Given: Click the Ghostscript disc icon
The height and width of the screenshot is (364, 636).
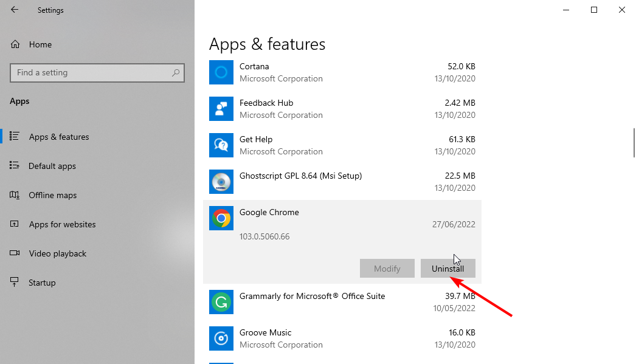Looking at the screenshot, I should coord(221,182).
